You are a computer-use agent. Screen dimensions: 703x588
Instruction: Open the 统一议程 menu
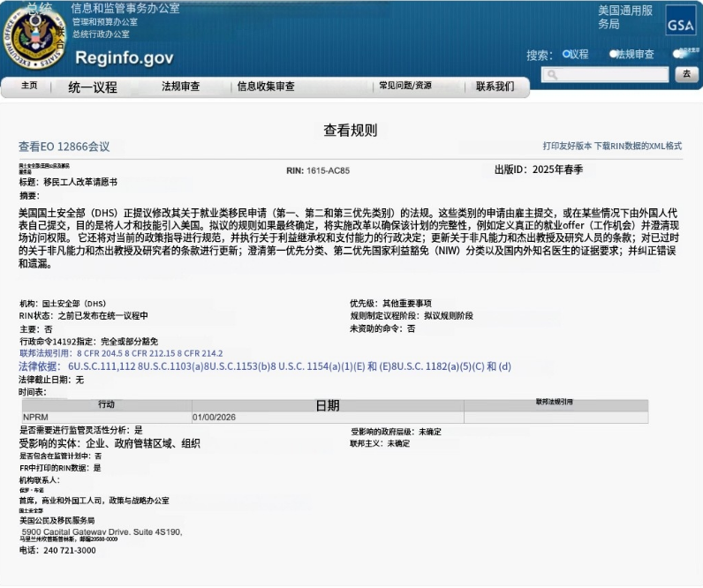tap(93, 87)
